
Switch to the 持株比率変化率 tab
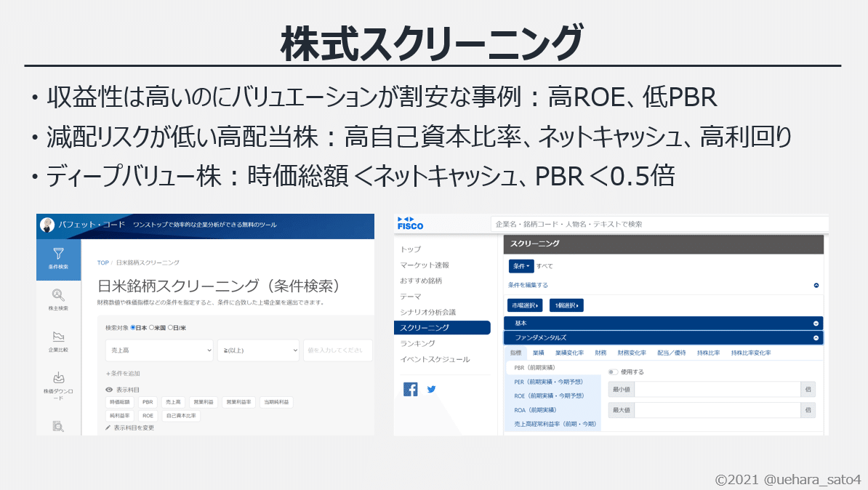751,353
